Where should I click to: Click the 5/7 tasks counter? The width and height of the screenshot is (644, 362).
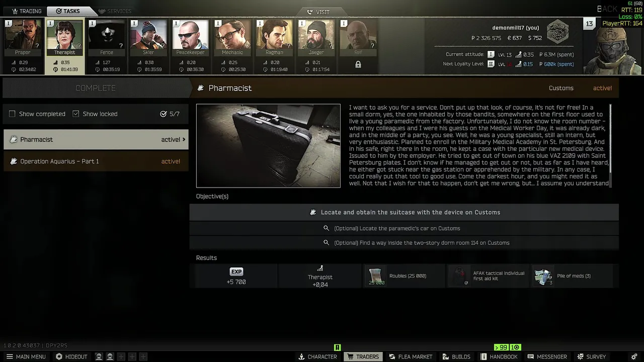(170, 114)
